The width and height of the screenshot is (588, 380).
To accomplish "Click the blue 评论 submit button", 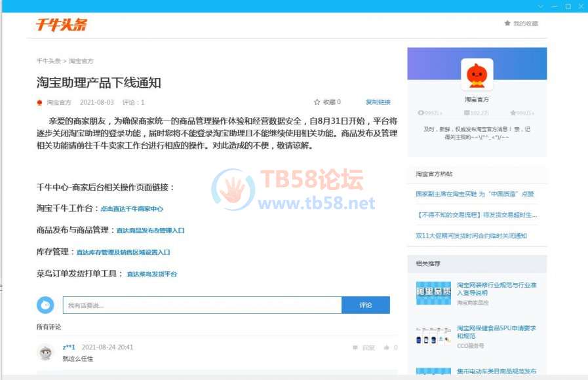I will coord(366,305).
